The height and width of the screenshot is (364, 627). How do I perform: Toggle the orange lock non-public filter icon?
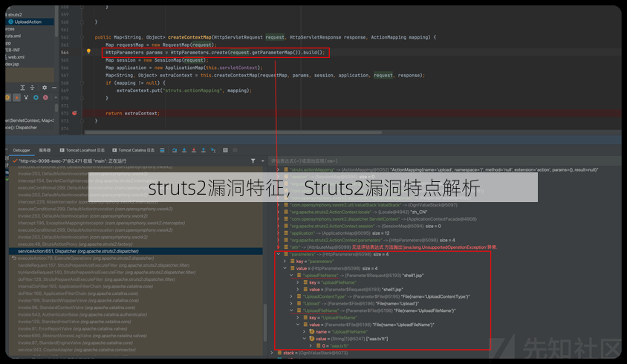pyautogui.click(x=16, y=97)
